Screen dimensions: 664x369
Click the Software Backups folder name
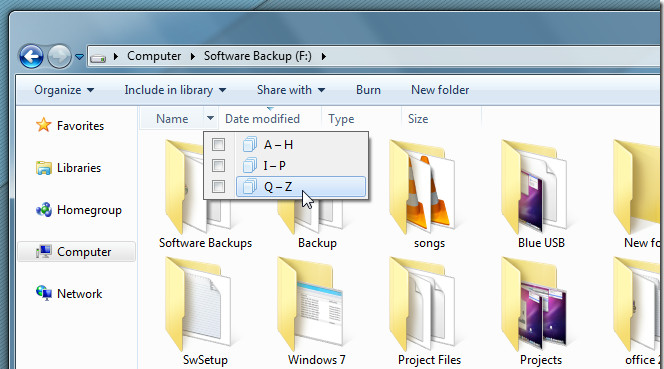(205, 243)
